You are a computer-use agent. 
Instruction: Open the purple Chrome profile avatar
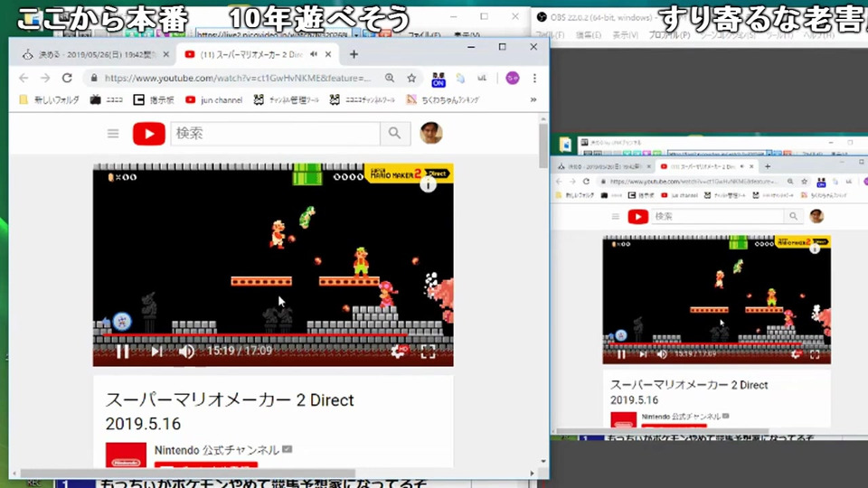pos(513,78)
